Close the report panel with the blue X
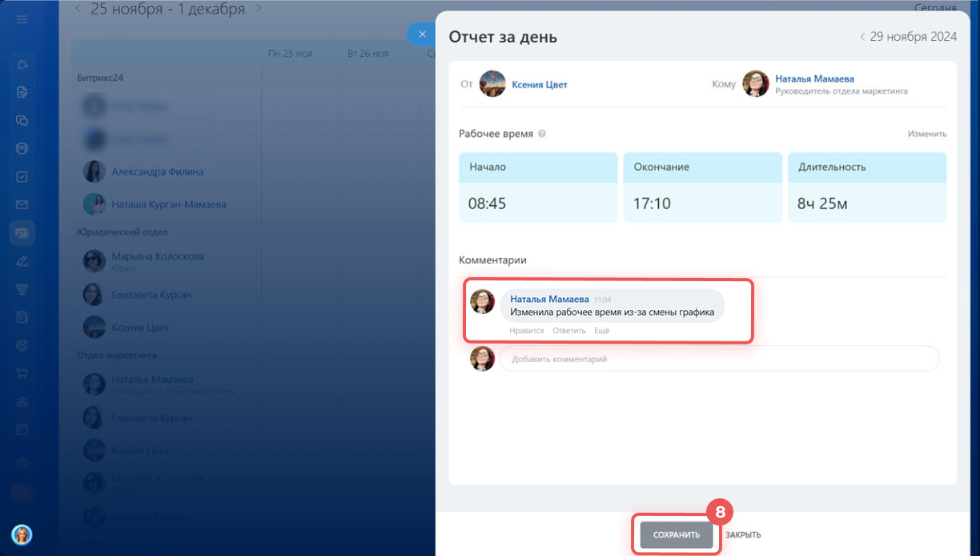Viewport: 980px width, 556px height. [422, 34]
